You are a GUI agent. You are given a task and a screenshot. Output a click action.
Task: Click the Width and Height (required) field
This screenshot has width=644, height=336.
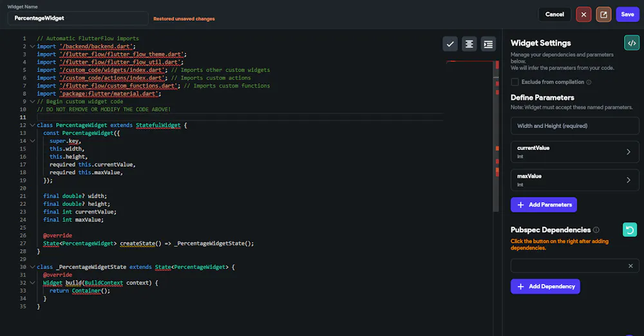click(574, 126)
